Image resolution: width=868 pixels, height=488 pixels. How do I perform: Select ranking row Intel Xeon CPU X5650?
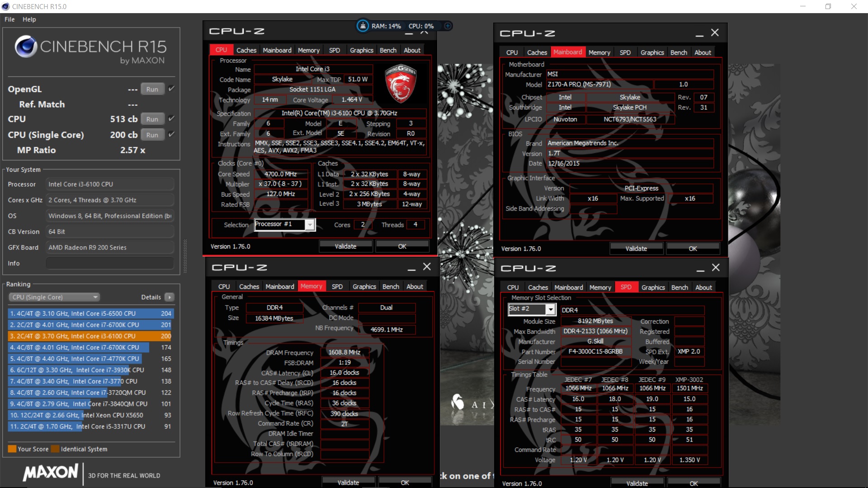[x=91, y=415]
